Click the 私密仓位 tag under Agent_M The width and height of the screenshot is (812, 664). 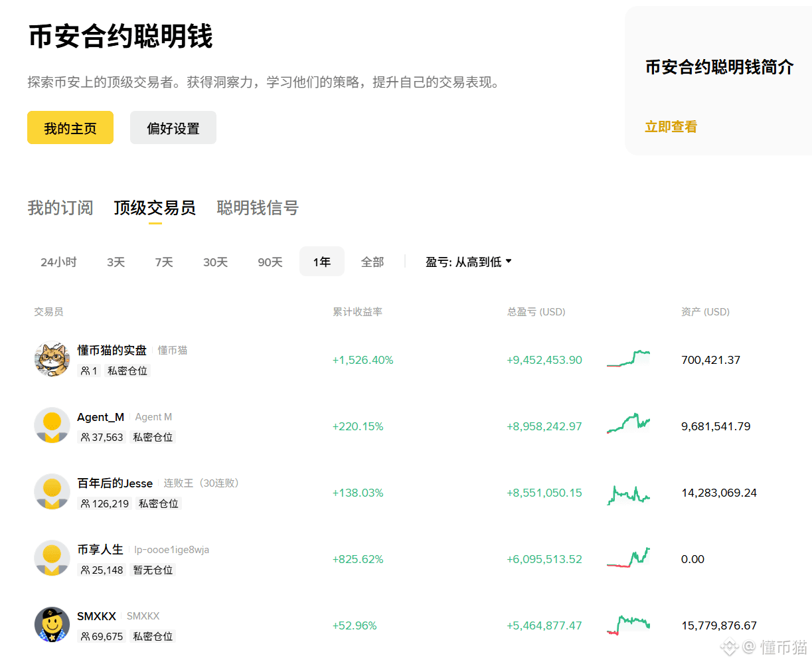coord(153,437)
